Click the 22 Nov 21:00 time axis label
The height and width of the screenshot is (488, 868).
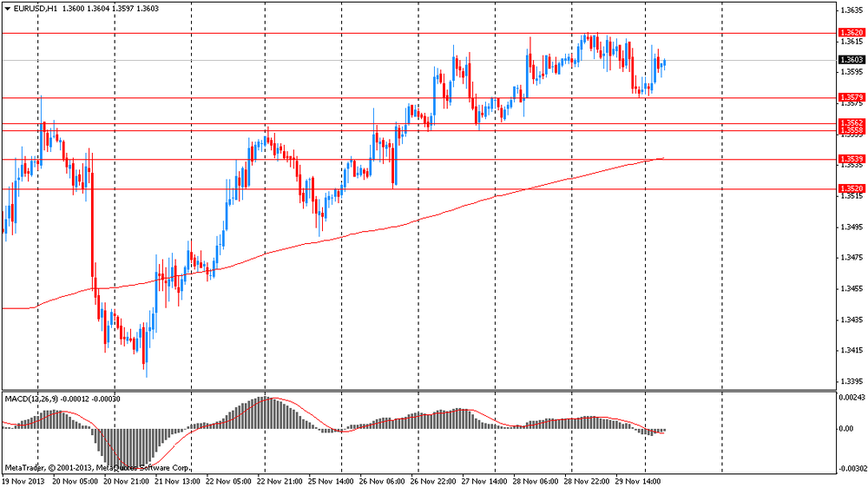[x=279, y=481]
